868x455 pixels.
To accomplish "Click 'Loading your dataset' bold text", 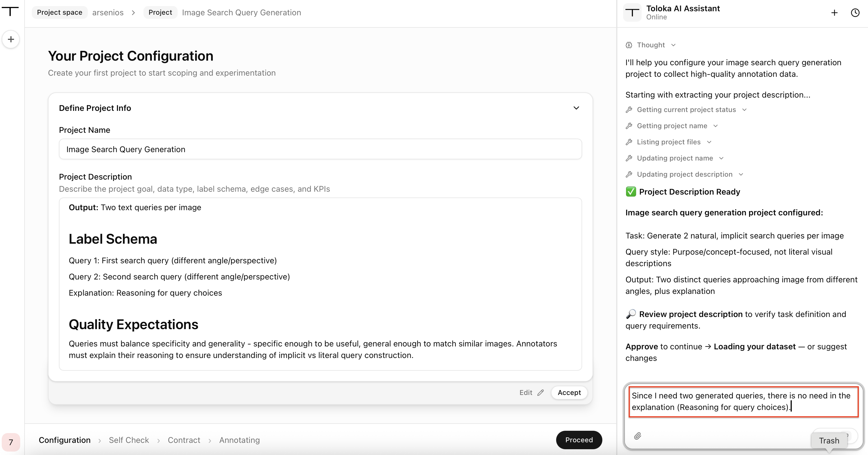I will (755, 346).
